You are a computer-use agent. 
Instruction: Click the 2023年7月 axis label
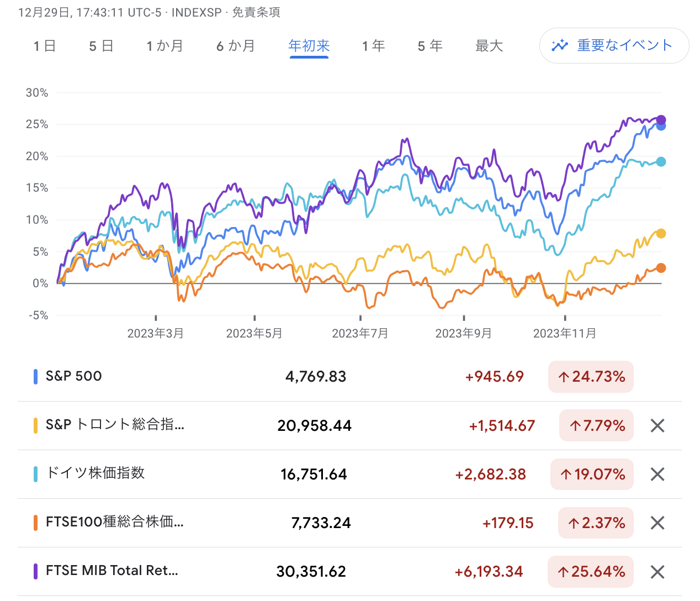pos(360,333)
